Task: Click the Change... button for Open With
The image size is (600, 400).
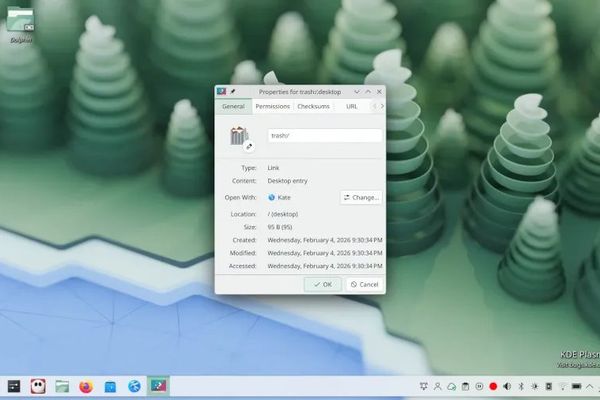Action: [x=361, y=198]
